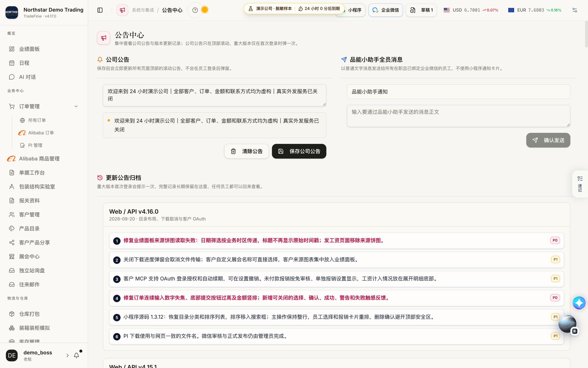Open 草稿 1 drafts button
Screen dimensions: 588x368
(421, 10)
